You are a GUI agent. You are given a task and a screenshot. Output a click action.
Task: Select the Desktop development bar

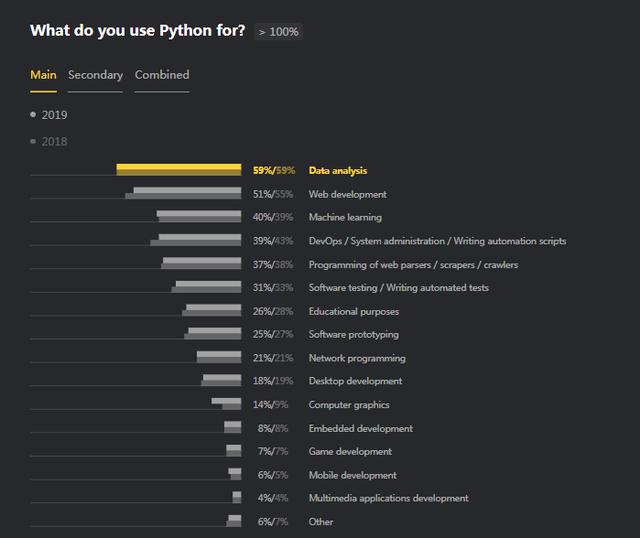point(221,380)
